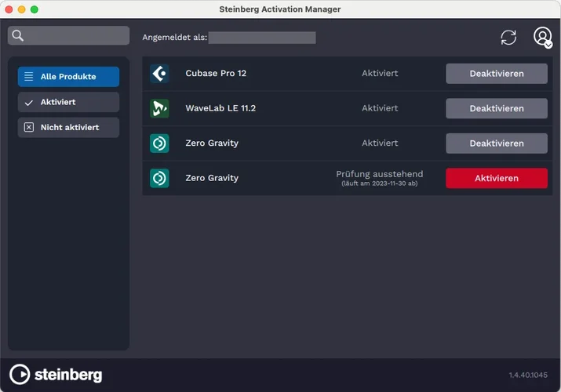Activate the pending Zero Gravity license

point(497,178)
